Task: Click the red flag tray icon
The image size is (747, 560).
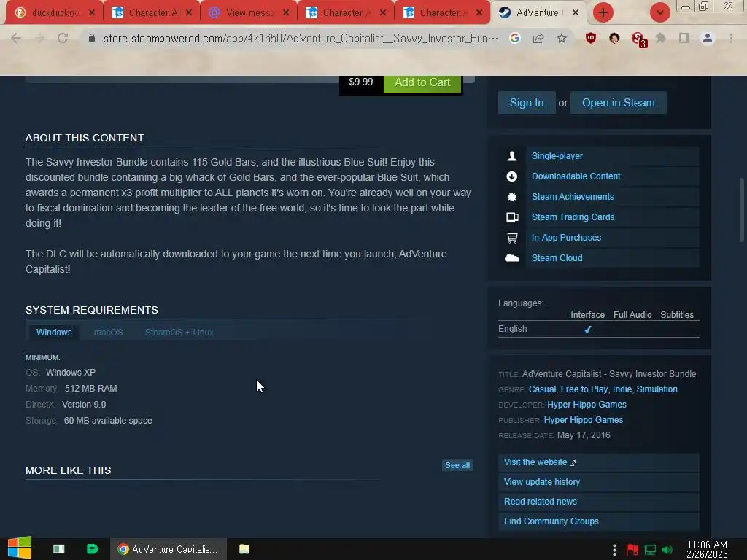Action: (x=632, y=550)
